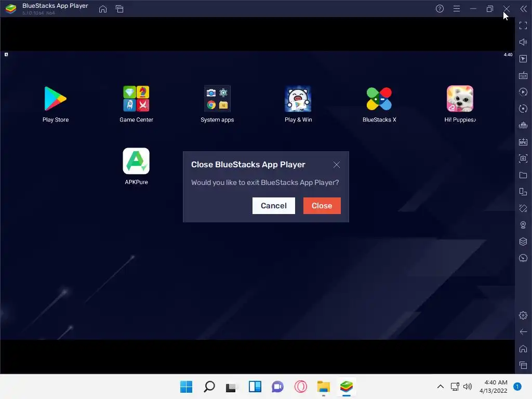Image resolution: width=532 pixels, height=399 pixels.
Task: Open recent apps icon at sidebar bottom
Action: point(523,365)
